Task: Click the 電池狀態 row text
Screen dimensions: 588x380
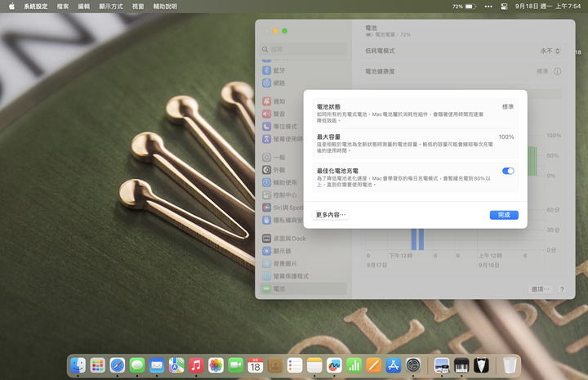Action: tap(328, 107)
